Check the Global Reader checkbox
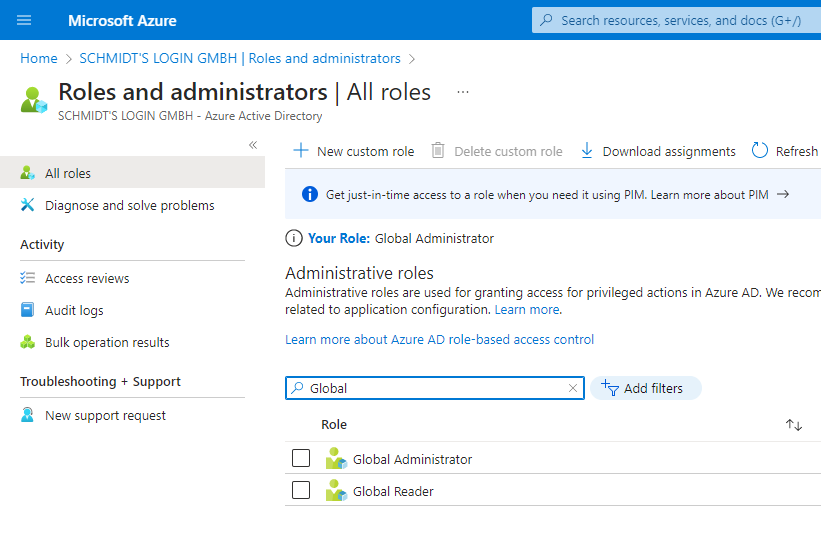 click(x=301, y=491)
